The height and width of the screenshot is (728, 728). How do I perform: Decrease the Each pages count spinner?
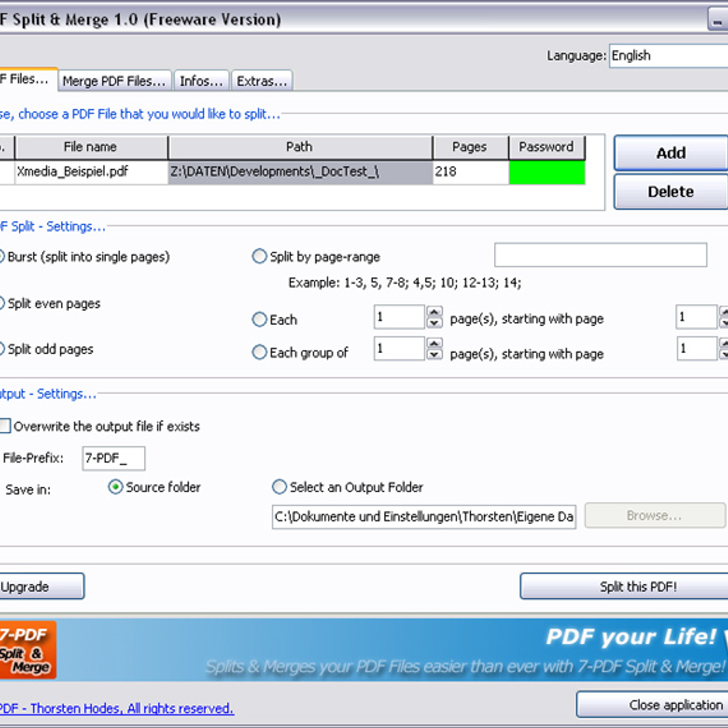tap(434, 323)
